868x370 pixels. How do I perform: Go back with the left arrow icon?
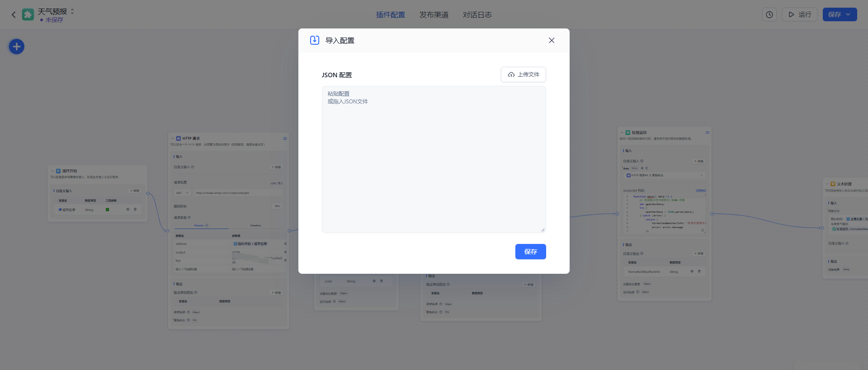pyautogui.click(x=14, y=15)
